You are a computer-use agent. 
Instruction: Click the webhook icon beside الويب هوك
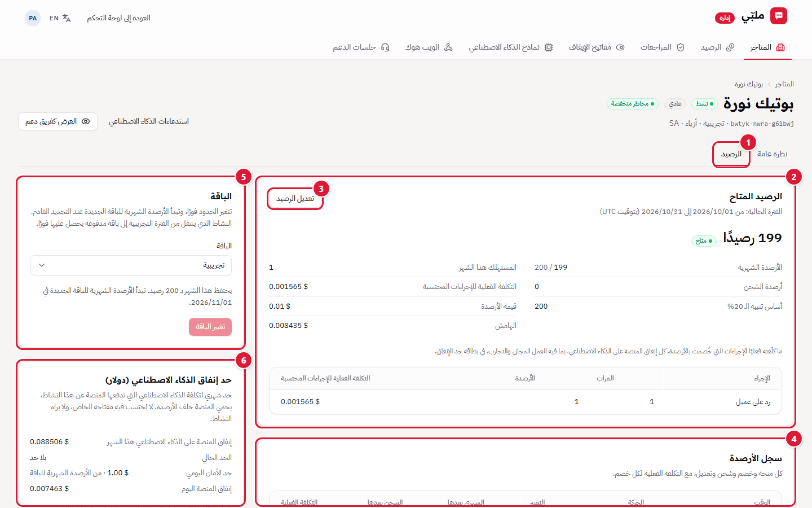448,47
